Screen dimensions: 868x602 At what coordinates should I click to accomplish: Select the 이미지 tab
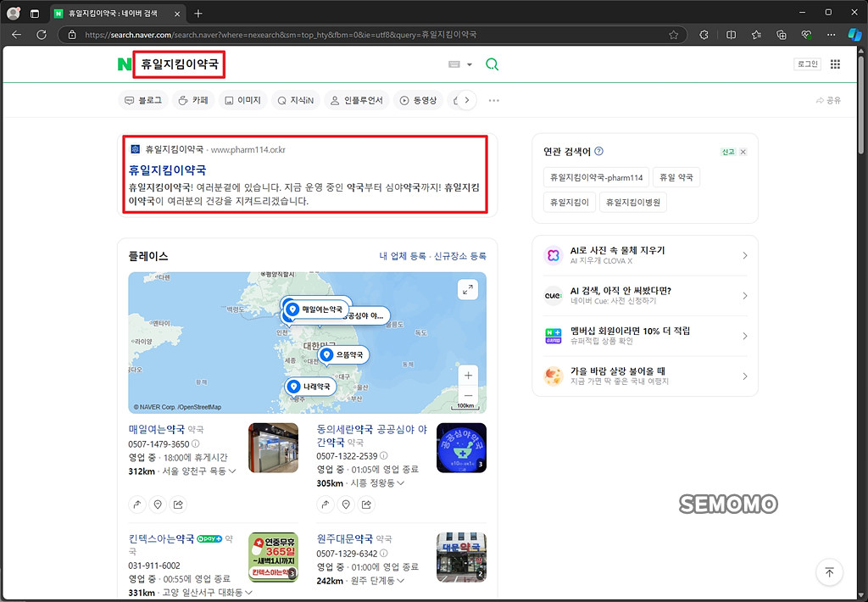pos(242,100)
